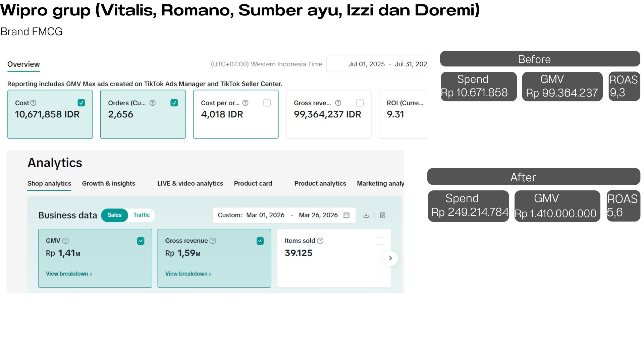Uncheck the Orders metric checkbox
This screenshot has height=362, width=644.
coord(174,103)
